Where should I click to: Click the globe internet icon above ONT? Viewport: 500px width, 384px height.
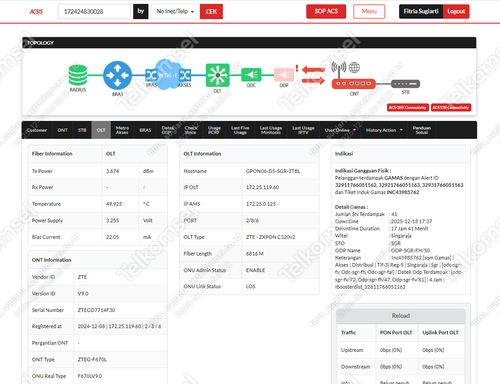(354, 67)
